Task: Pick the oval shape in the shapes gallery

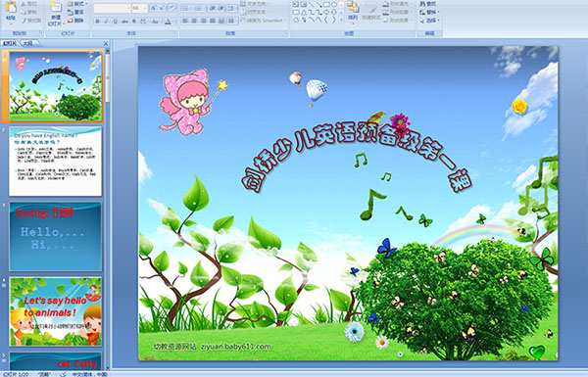Action: pyautogui.click(x=334, y=5)
